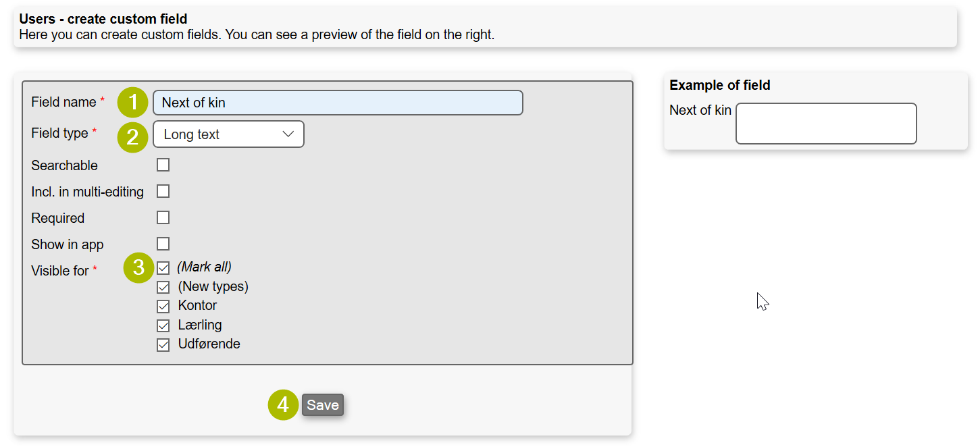The height and width of the screenshot is (447, 980).
Task: Tick the Incl. in multi-editing checkbox
Action: click(x=163, y=192)
